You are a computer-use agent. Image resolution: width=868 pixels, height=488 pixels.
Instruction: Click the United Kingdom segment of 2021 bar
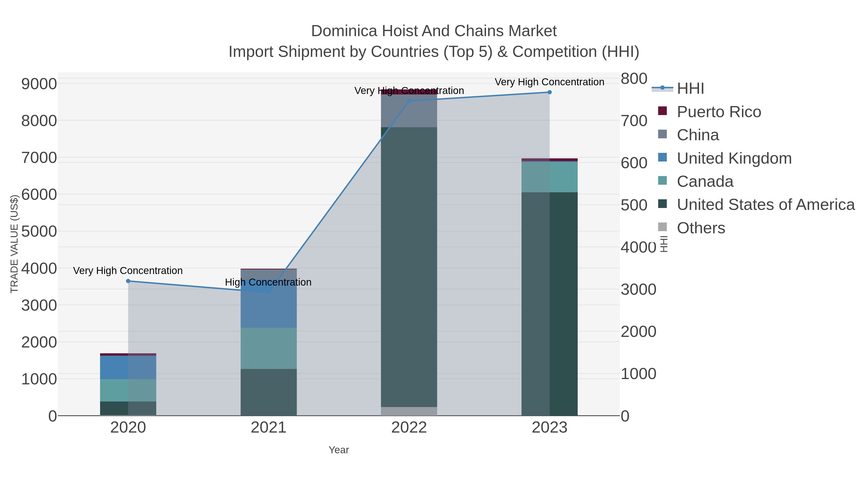269,303
